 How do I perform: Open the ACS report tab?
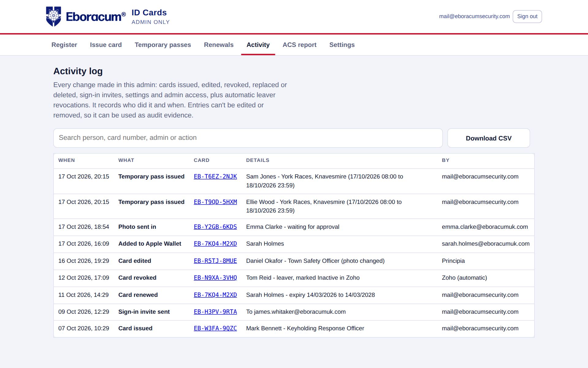[x=300, y=45]
